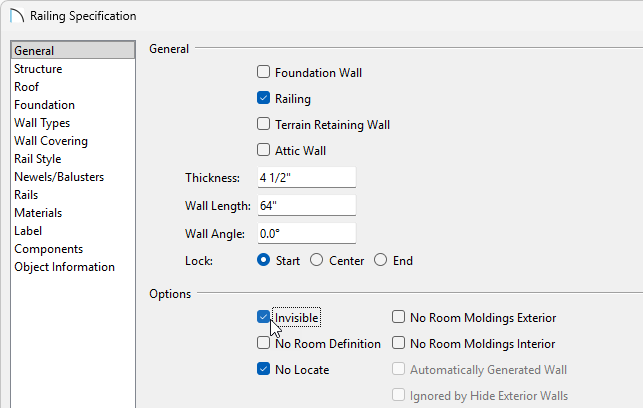Select the End lock radio button
Viewport: 643px width, 408px height.
(x=380, y=261)
